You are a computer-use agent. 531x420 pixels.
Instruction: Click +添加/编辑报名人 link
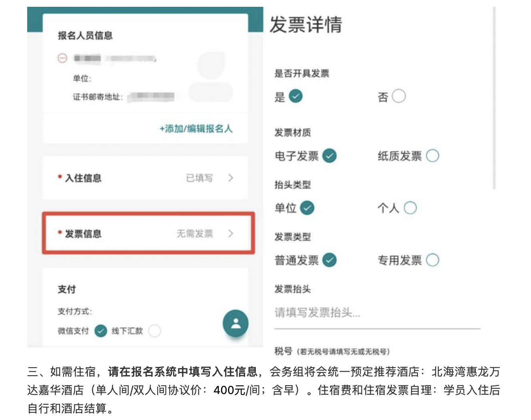[x=196, y=129]
